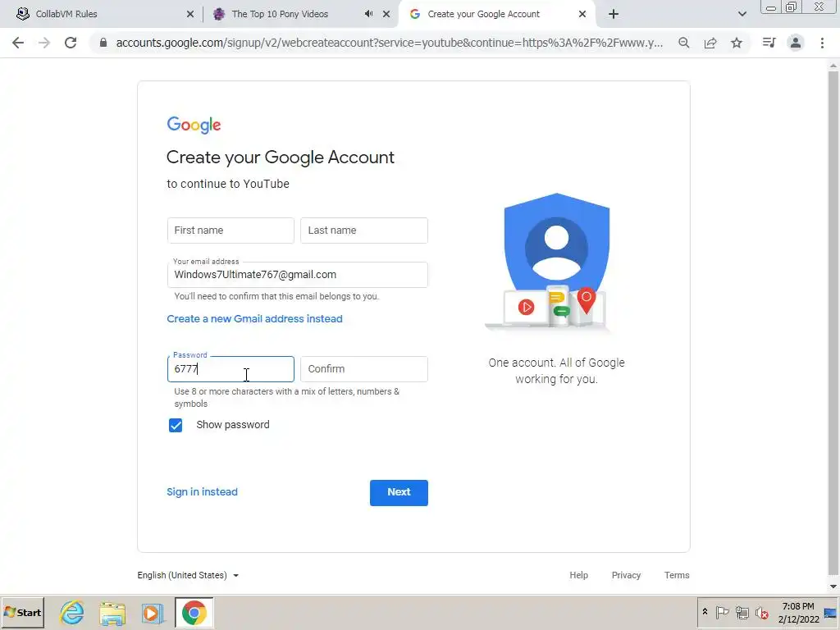Image resolution: width=840 pixels, height=630 pixels.
Task: Open the zoom magnifier in address bar
Action: click(x=684, y=43)
